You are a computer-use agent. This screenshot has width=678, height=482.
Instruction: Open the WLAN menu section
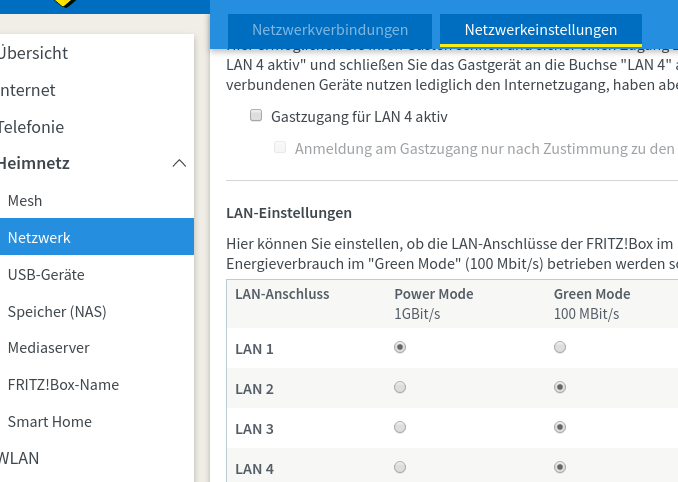[19, 458]
